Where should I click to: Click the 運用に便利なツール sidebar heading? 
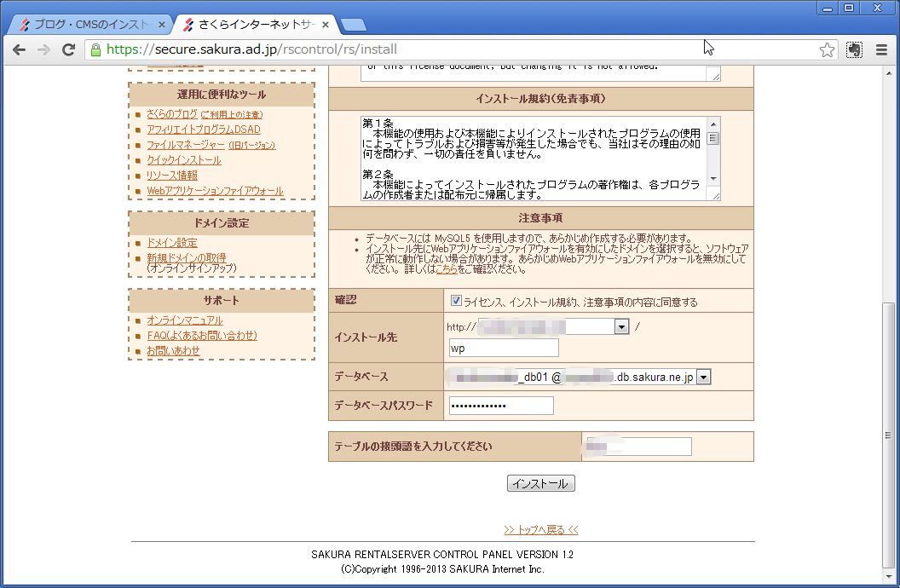coord(222,95)
